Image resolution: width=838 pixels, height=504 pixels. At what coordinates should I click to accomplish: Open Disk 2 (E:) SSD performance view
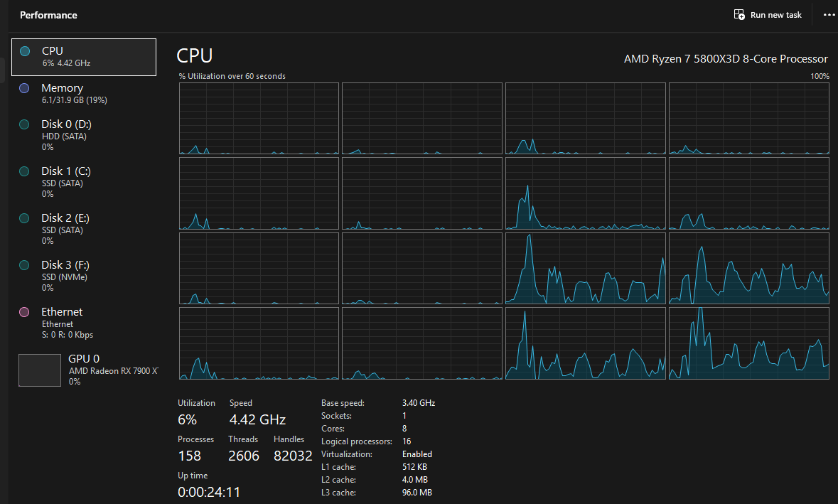tap(84, 229)
